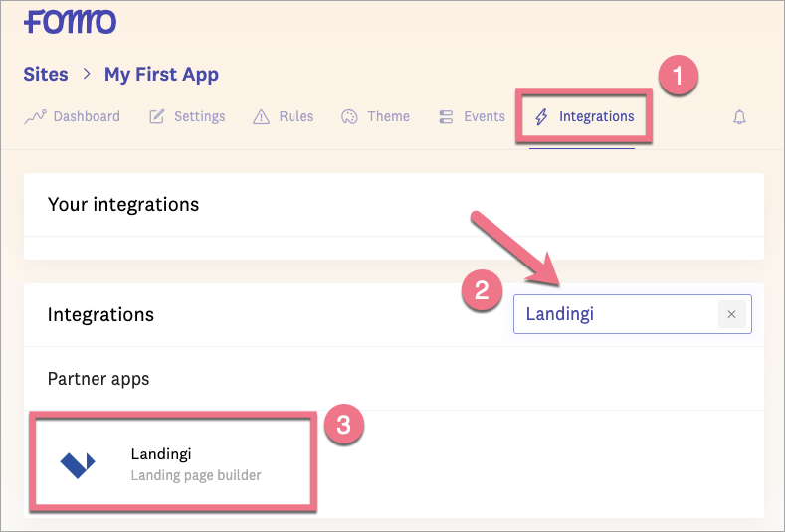This screenshot has height=532, width=785.
Task: Clear the integrations search field
Action: tap(731, 314)
